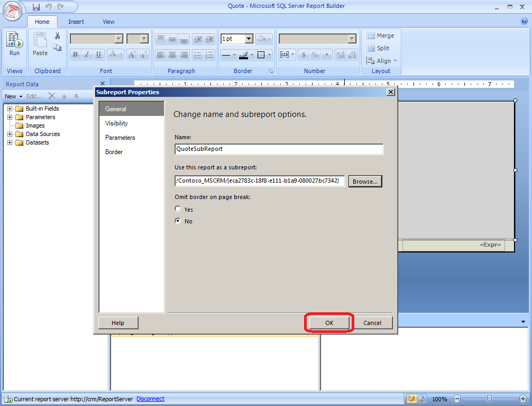The image size is (532, 406).
Task: Click the Cut scissors icon
Action: tap(57, 35)
